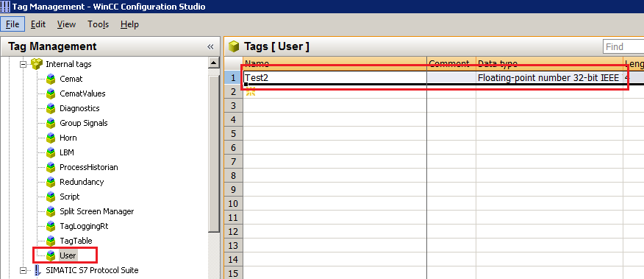The height and width of the screenshot is (279, 644).
Task: Open the Tools menu
Action: [x=99, y=24]
